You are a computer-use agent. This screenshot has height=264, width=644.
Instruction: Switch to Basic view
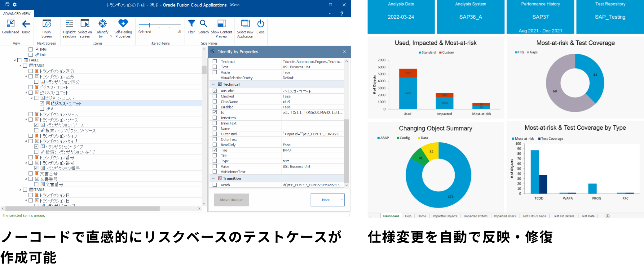pyautogui.click(x=26, y=27)
